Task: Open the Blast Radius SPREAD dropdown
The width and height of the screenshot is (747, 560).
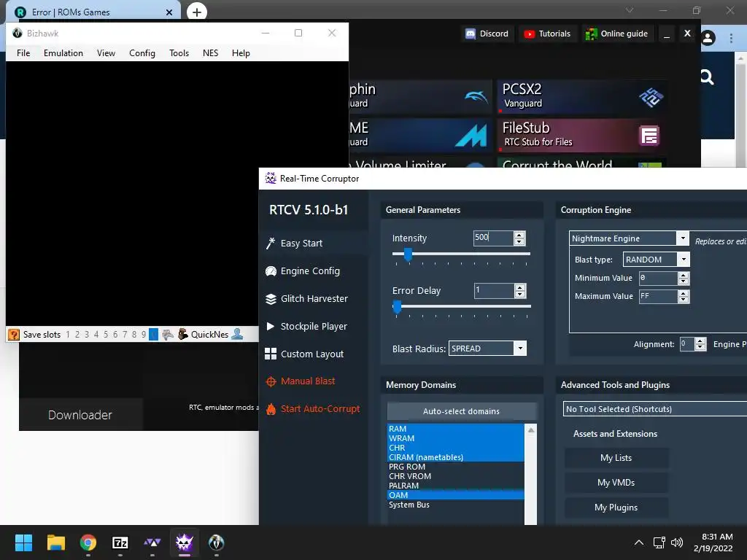Action: [x=520, y=348]
